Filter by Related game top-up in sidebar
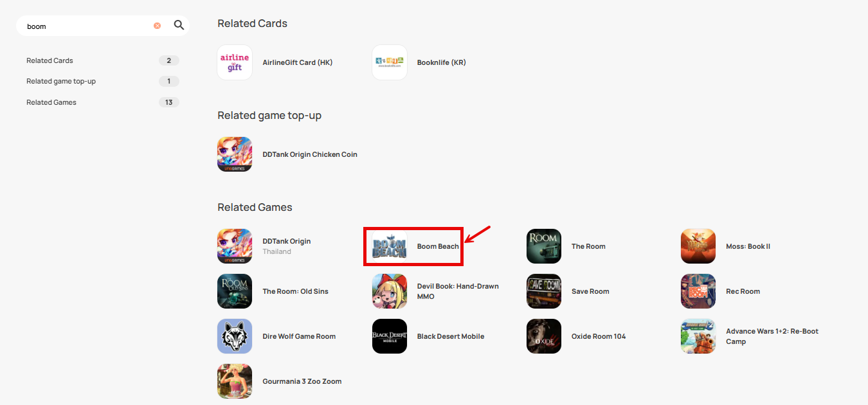The width and height of the screenshot is (868, 405). click(103, 81)
